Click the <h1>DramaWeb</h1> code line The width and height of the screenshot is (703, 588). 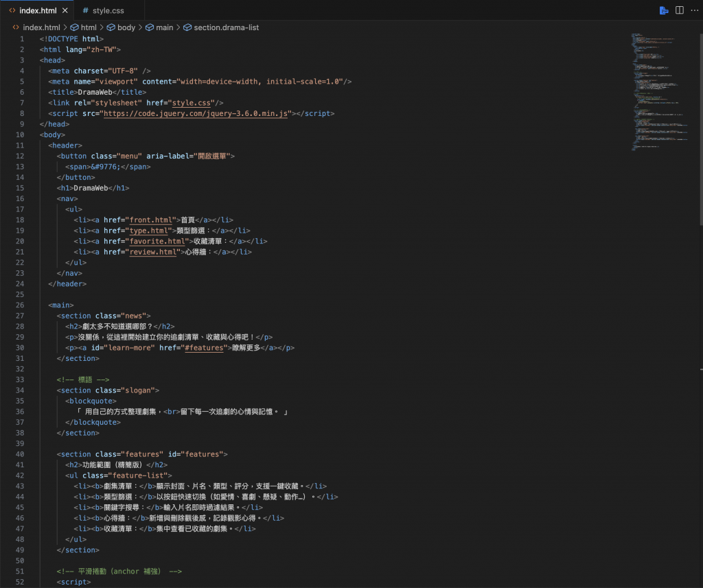pyautogui.click(x=93, y=188)
